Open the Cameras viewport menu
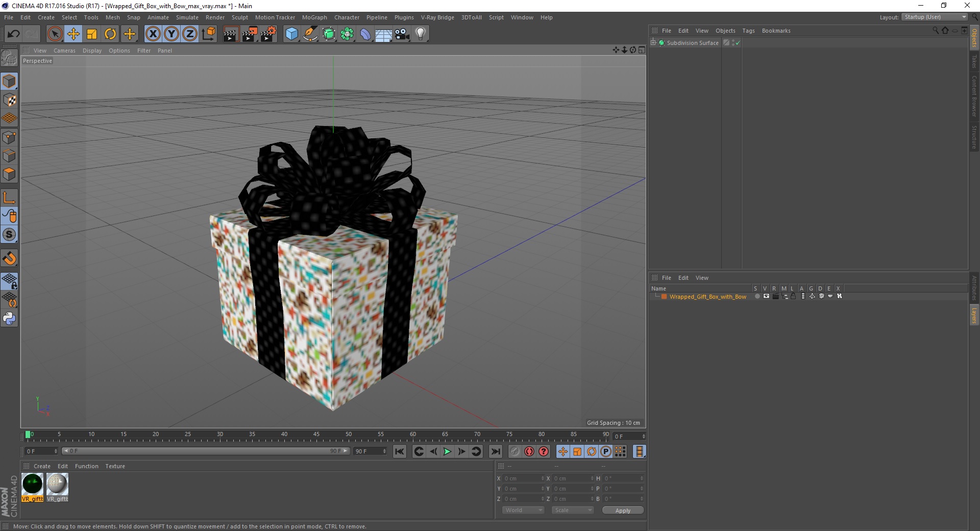Screen dimensions: 980x531 coord(64,51)
